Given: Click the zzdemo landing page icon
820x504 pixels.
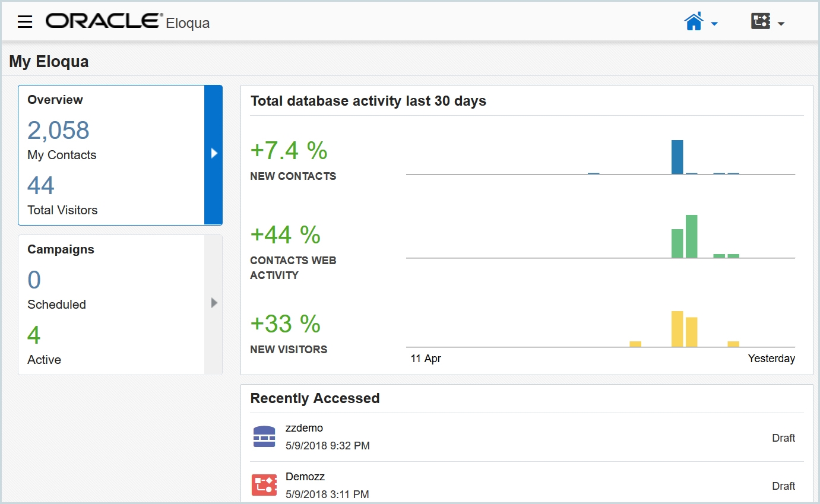Looking at the screenshot, I should click(x=264, y=436).
